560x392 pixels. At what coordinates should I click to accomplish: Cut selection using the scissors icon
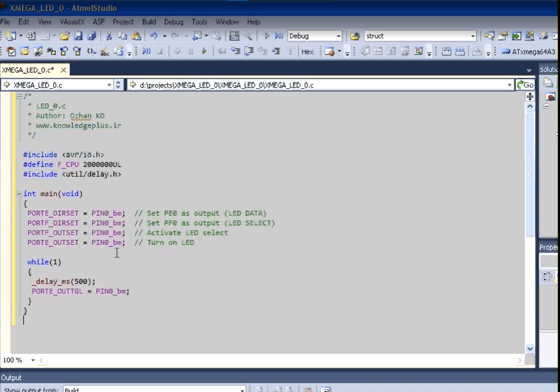109,36
